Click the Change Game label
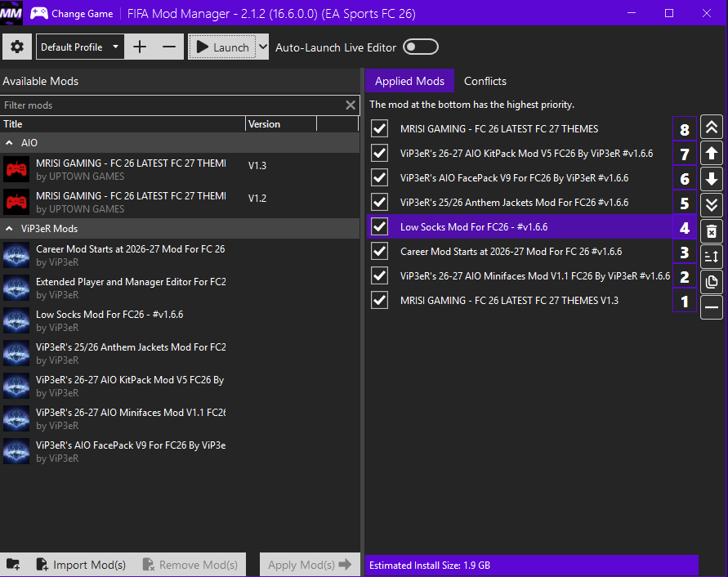The height and width of the screenshot is (577, 728). 83,14
